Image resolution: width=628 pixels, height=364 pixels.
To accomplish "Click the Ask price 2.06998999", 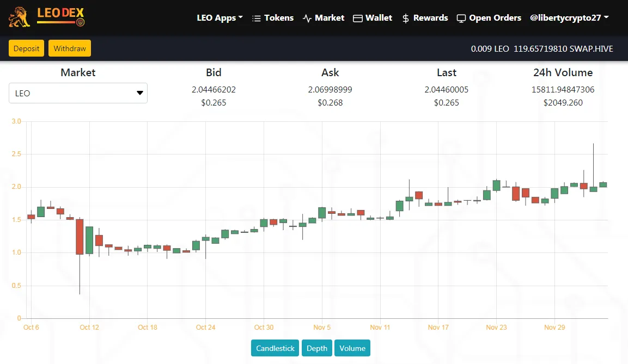I will pos(330,90).
